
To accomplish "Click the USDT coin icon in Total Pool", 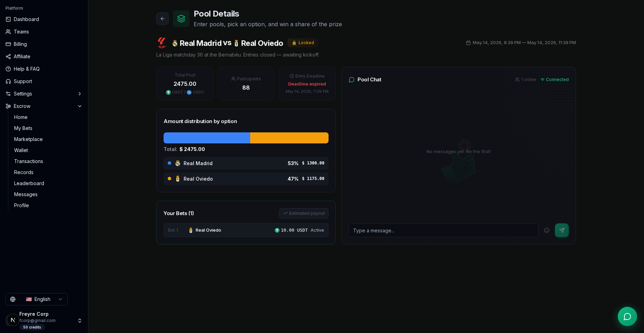I will (168, 92).
